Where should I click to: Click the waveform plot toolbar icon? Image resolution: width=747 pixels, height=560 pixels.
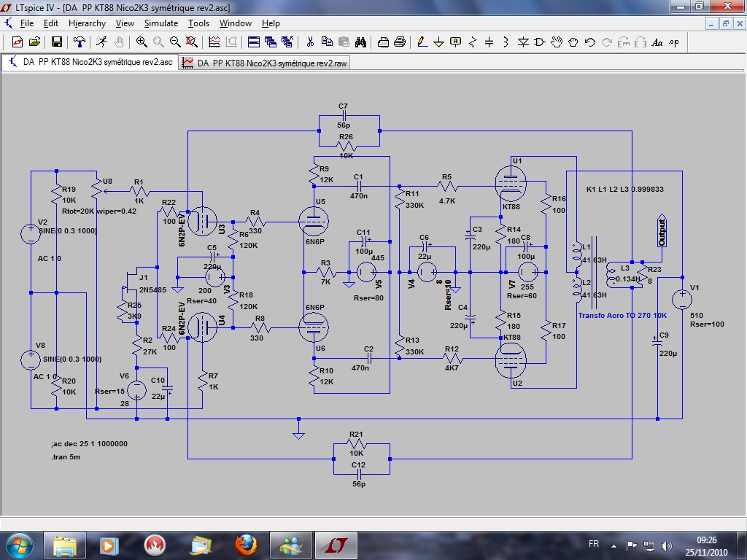pos(214,42)
